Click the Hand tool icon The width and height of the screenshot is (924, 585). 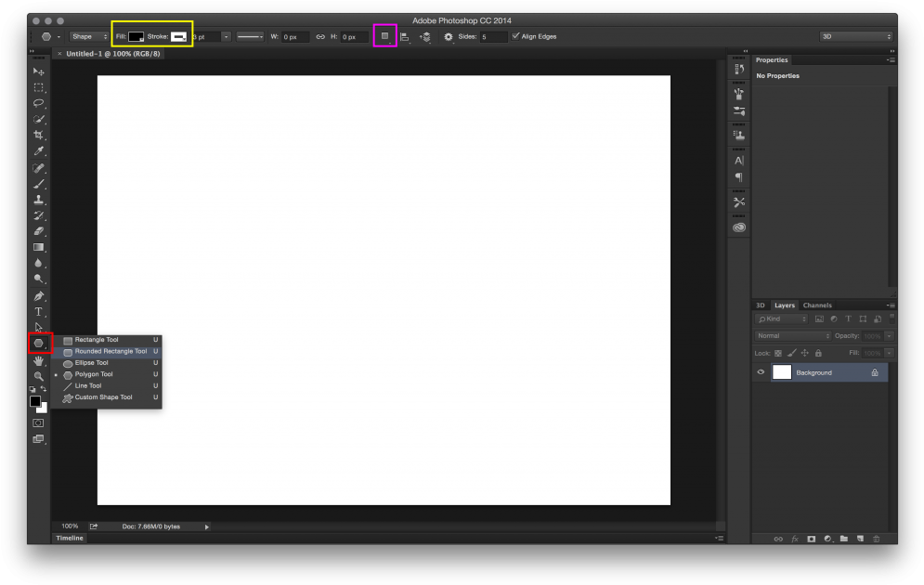coord(38,360)
